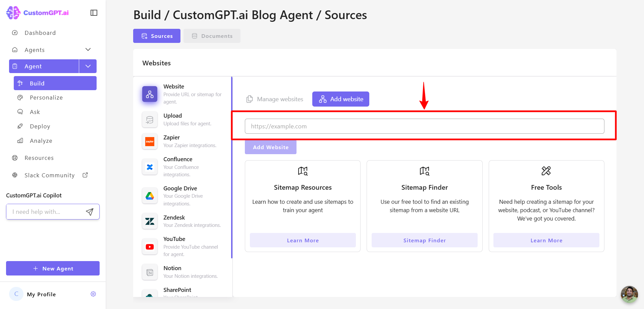Click the Ask chat bubble icon
The image size is (644, 309).
20,112
